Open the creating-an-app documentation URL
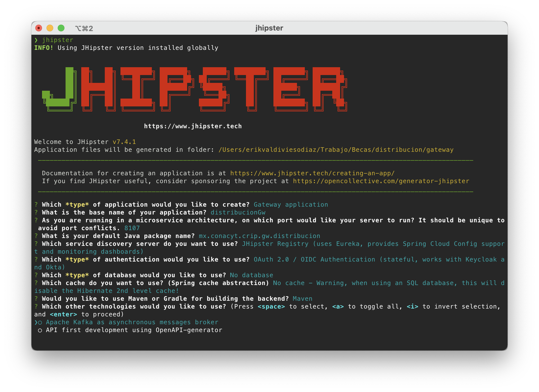The width and height of the screenshot is (539, 392). (x=312, y=173)
